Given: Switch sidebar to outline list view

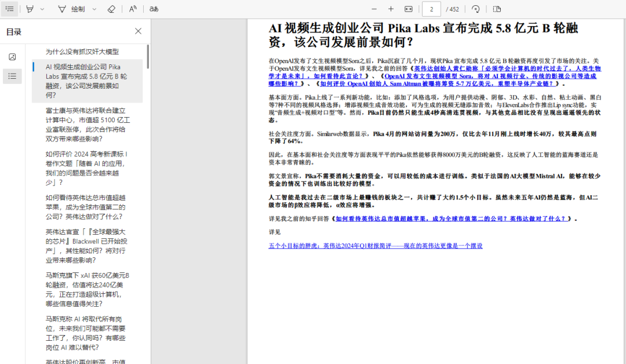Looking at the screenshot, I should click(12, 77).
